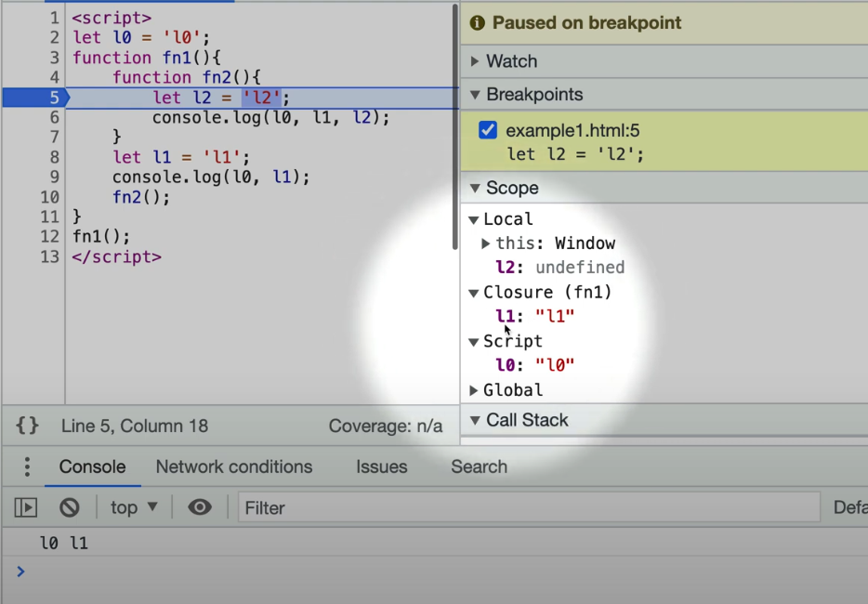Switch to the Console tab

tap(92, 466)
